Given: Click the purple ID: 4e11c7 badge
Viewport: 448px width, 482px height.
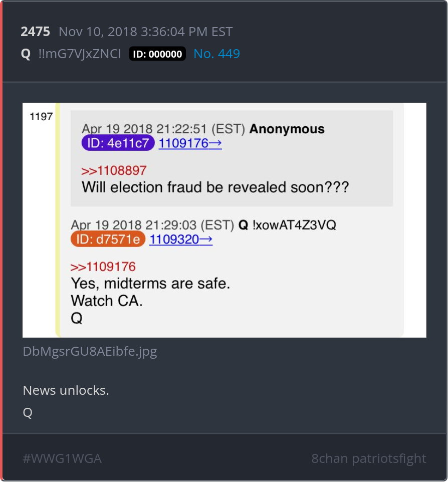Looking at the screenshot, I should [118, 143].
